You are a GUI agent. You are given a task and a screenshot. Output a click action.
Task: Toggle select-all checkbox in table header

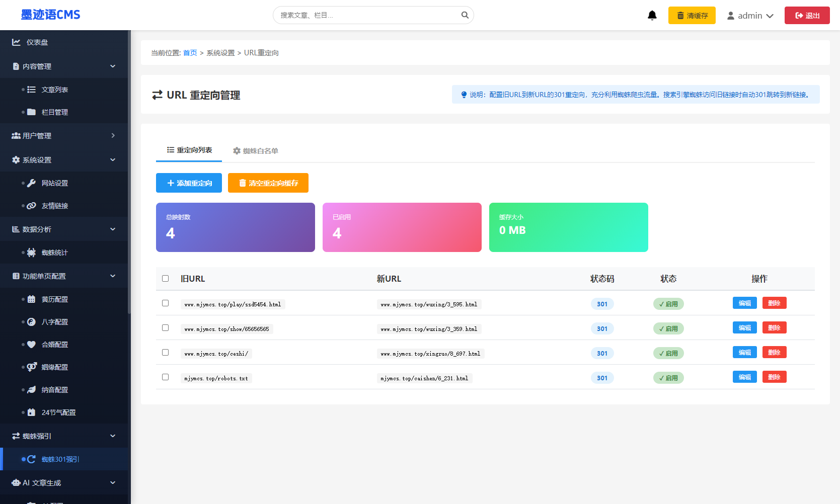pyautogui.click(x=165, y=278)
